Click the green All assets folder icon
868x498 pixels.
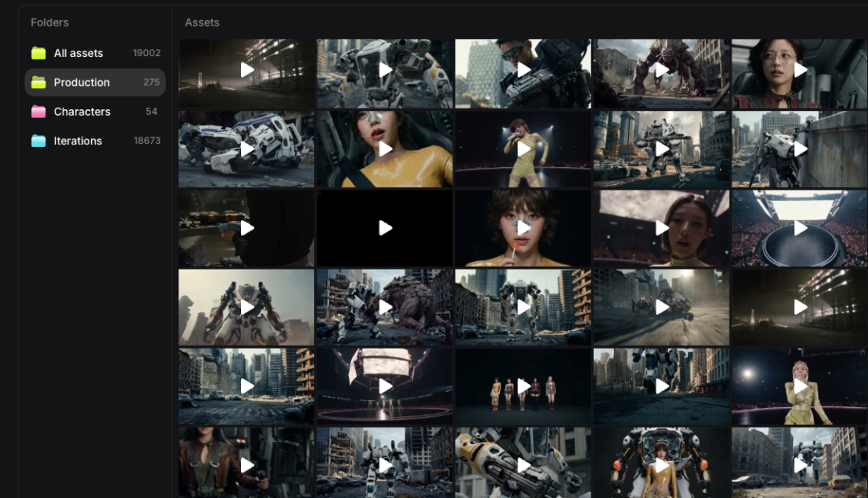pos(39,53)
